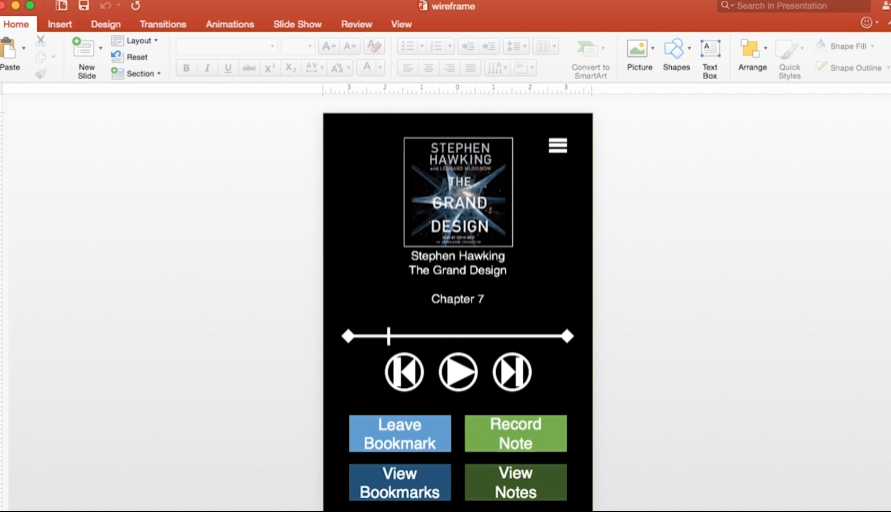Click Shape Fill button

coord(845,46)
